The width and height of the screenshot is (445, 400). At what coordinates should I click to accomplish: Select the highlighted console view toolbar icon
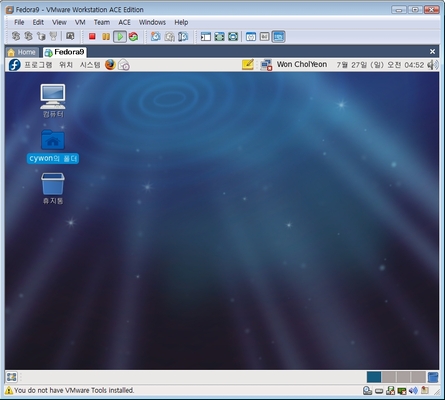pos(278,37)
